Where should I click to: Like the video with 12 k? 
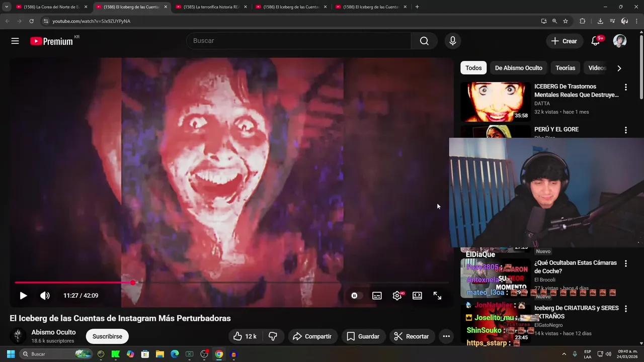pyautogui.click(x=245, y=336)
